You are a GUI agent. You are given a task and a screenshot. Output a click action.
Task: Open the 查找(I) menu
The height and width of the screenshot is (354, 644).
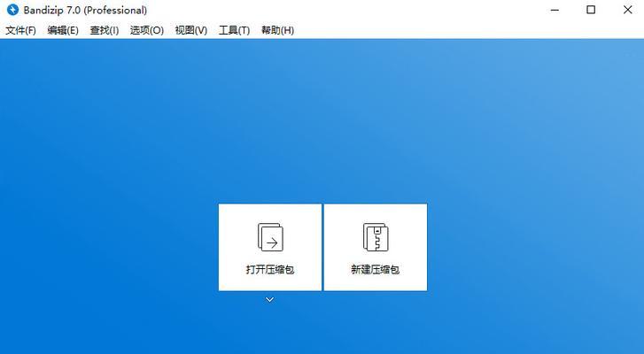105,30
